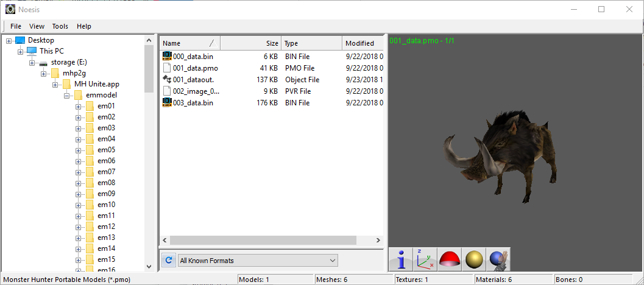644x285 pixels.
Task: Sort files by Type column
Action: point(311,43)
